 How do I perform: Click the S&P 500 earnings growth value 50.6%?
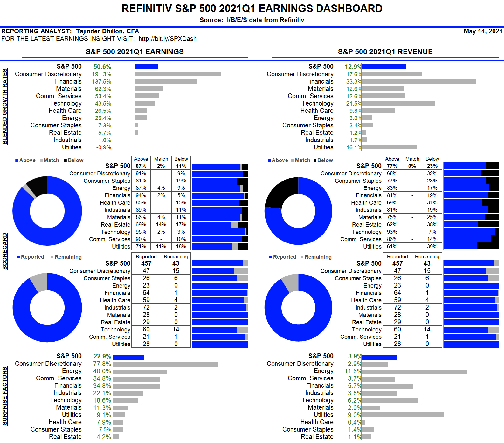tap(102, 67)
